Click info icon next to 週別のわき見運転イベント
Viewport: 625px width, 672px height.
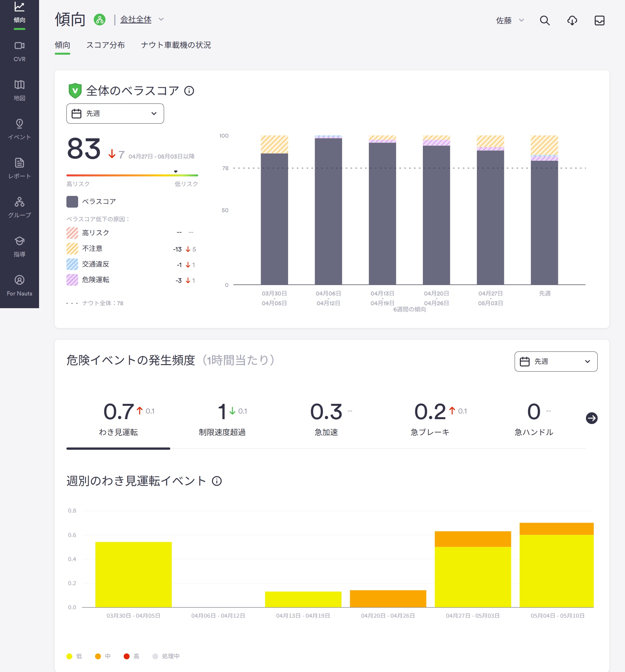[x=217, y=481]
